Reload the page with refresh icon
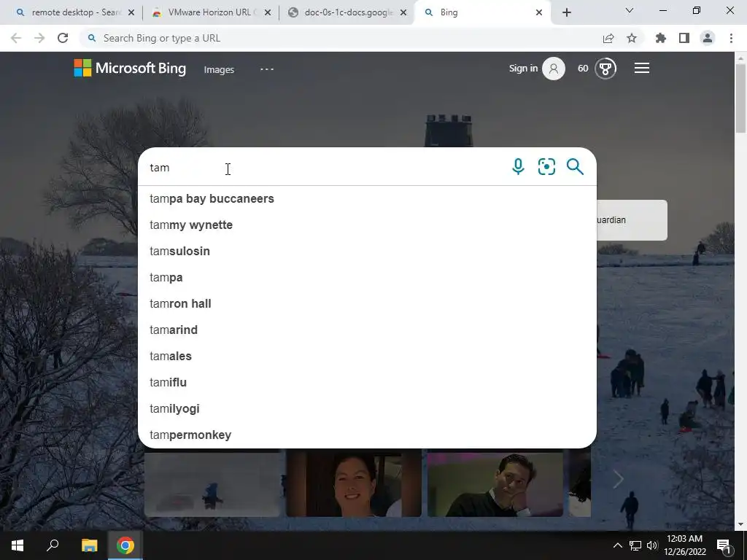The width and height of the screenshot is (747, 560). click(x=63, y=38)
